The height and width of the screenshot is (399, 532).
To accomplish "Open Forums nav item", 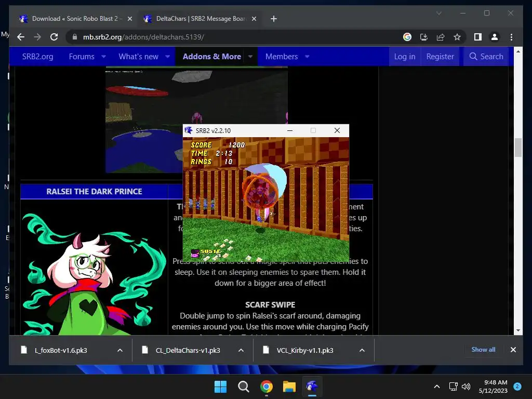I will click(82, 56).
